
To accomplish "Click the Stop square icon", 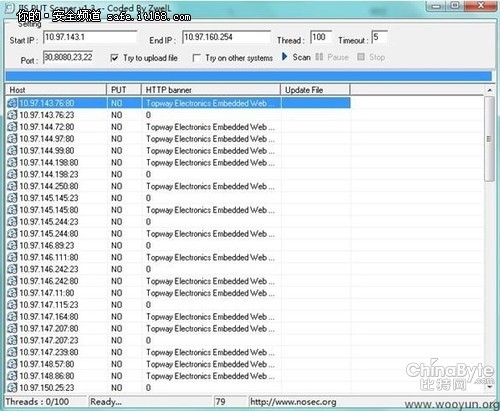I will pos(361,57).
